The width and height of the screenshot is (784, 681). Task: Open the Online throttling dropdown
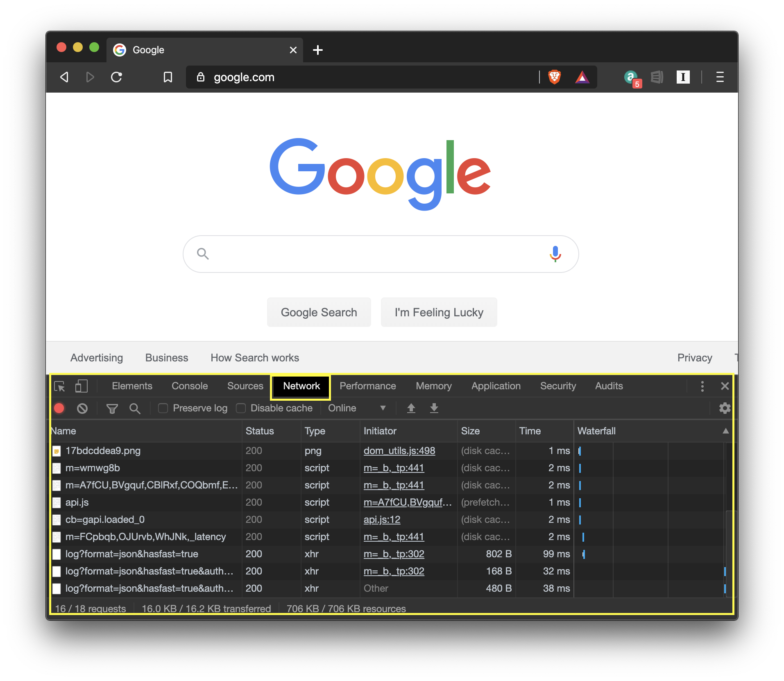click(357, 408)
